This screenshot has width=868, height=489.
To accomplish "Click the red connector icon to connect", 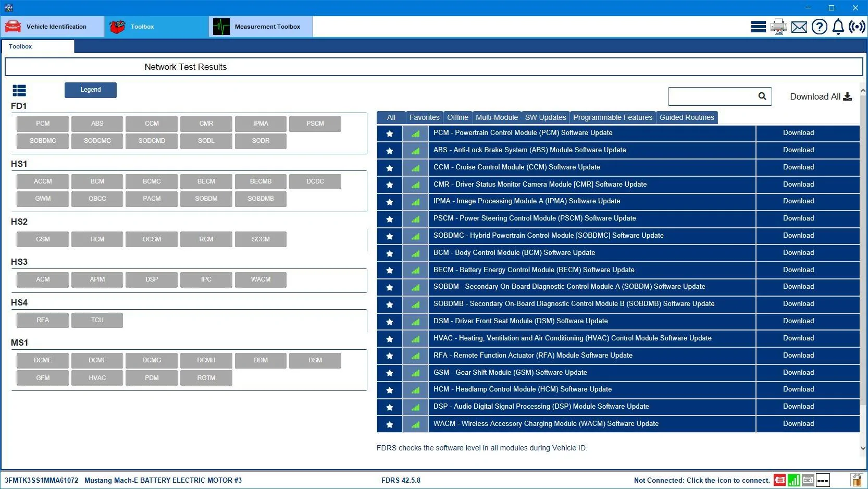I will [x=779, y=480].
